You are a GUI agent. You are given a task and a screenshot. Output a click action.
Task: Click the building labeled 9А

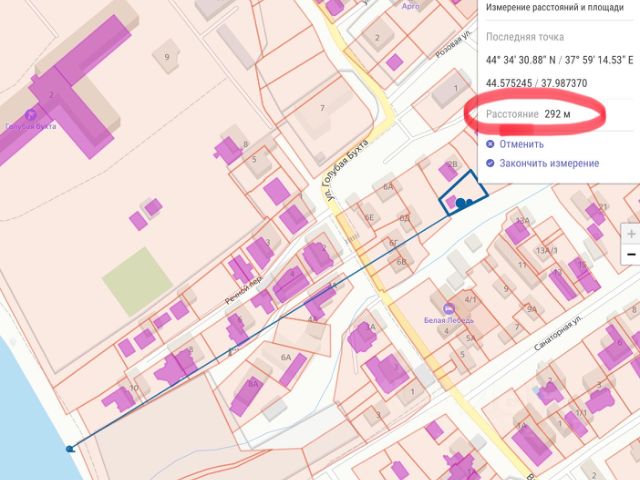[532, 309]
